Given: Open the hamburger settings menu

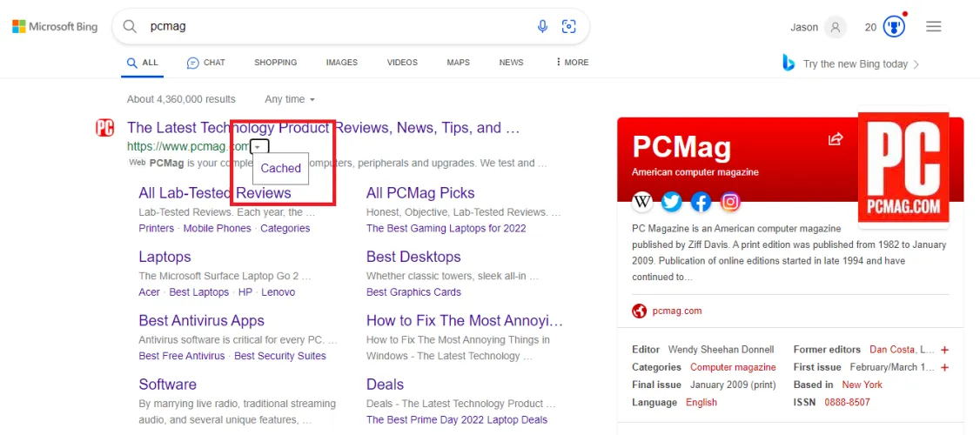Looking at the screenshot, I should [x=934, y=27].
